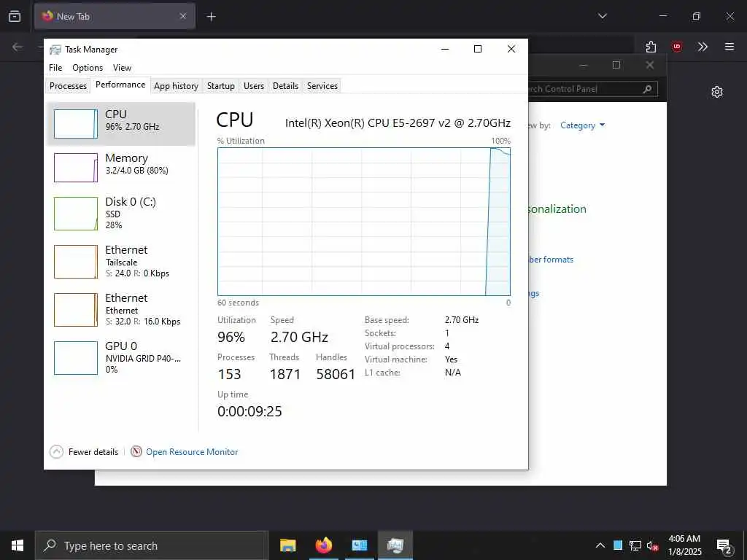
Task: Open the list all tabs dropdown arrow
Action: 603,16
